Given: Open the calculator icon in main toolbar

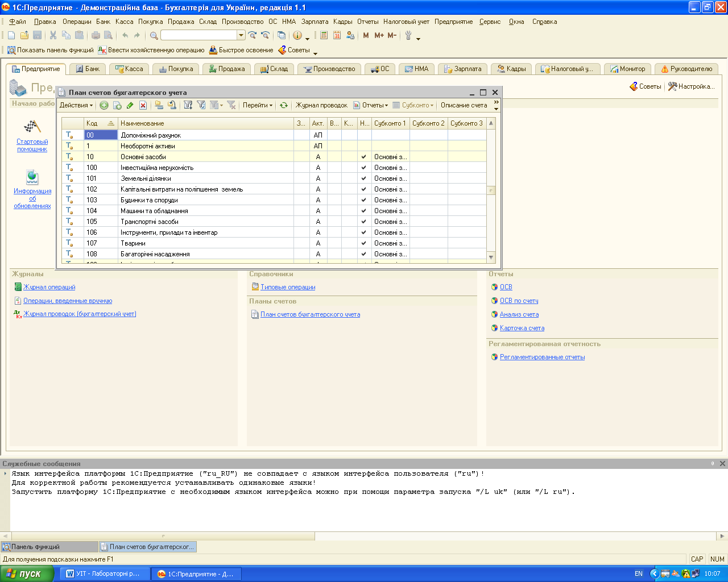Looking at the screenshot, I should tap(324, 35).
